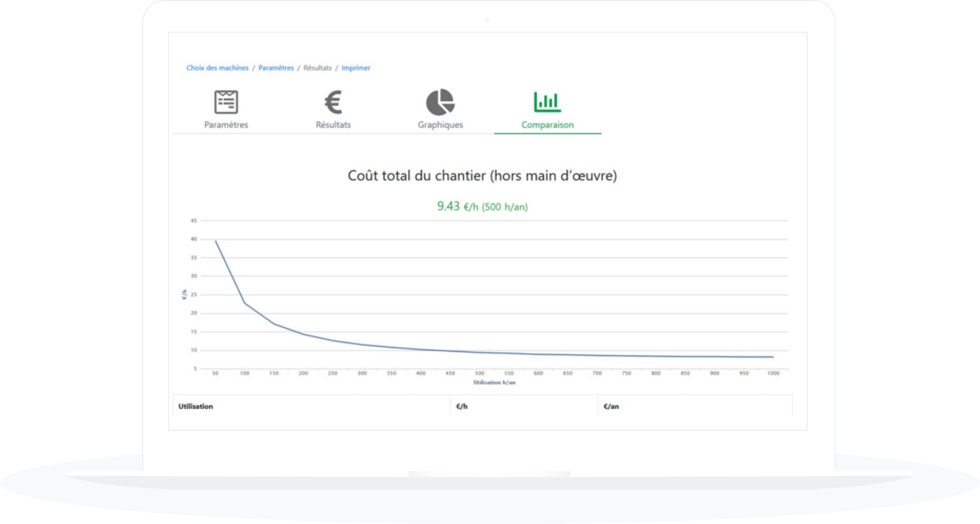Select the Comparaison tab label
980x524 pixels.
547,125
